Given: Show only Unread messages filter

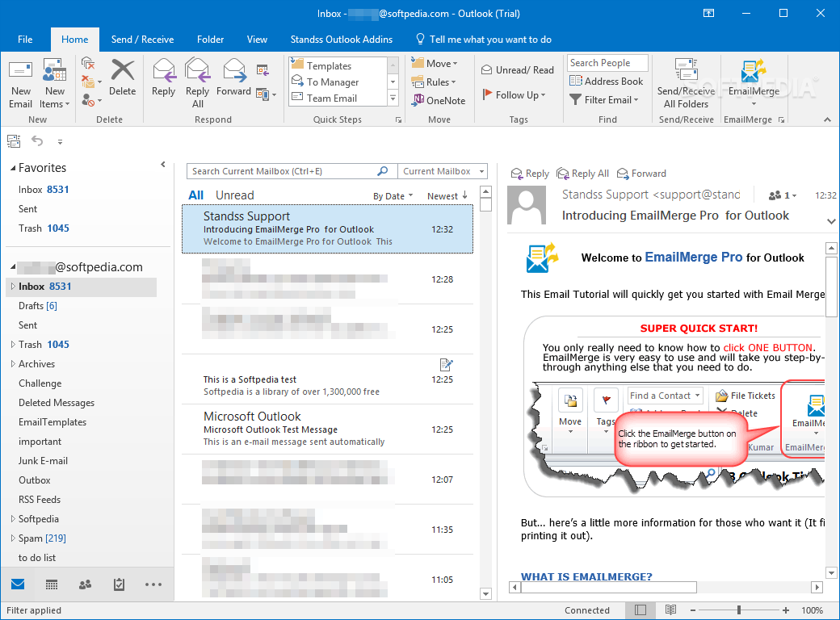Looking at the screenshot, I should tap(235, 195).
